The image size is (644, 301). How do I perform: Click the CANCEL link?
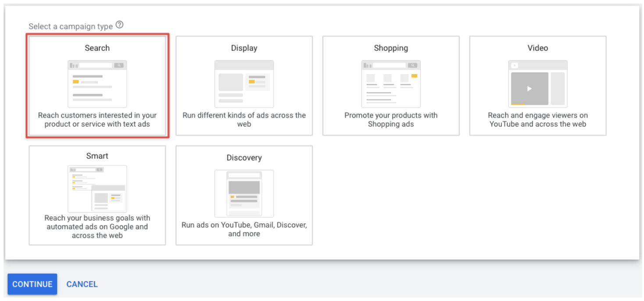[x=82, y=284]
